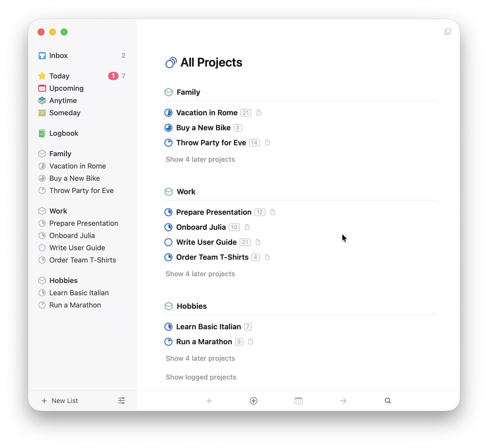488x448 pixels.
Task: Open Onboard Julia project in main list
Action: click(x=201, y=227)
